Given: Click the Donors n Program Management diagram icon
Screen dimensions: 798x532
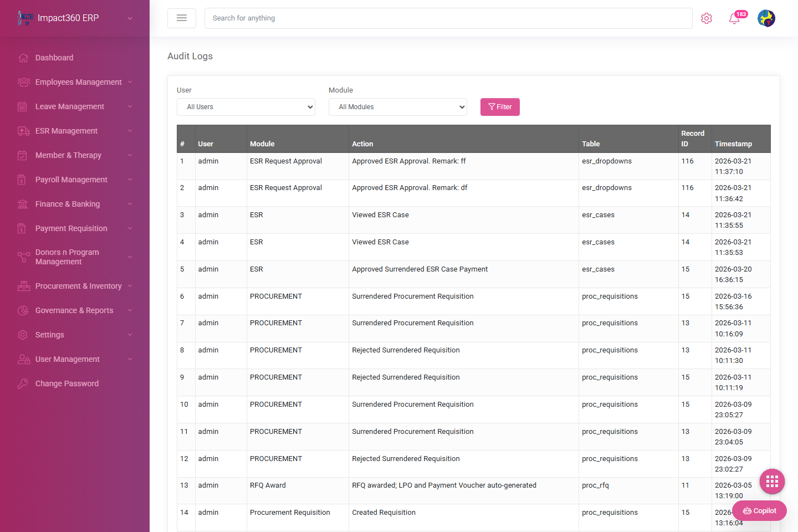Looking at the screenshot, I should [24, 257].
